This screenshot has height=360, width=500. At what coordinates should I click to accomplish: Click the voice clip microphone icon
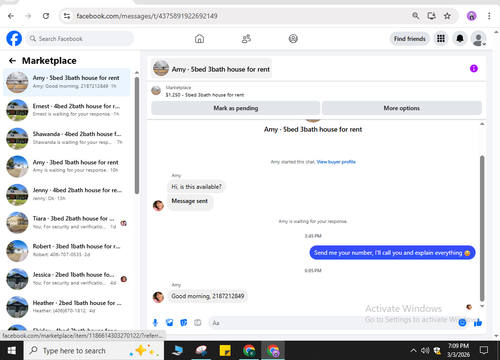pos(155,322)
